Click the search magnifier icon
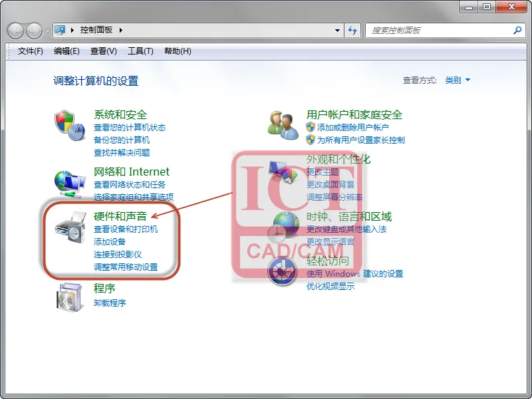Image resolution: width=532 pixels, height=399 pixels. pyautogui.click(x=517, y=30)
